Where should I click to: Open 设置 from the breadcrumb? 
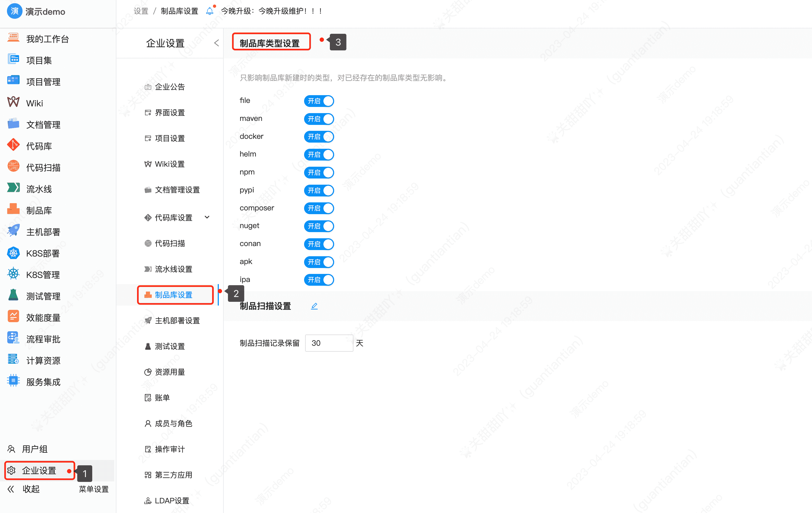pyautogui.click(x=141, y=11)
